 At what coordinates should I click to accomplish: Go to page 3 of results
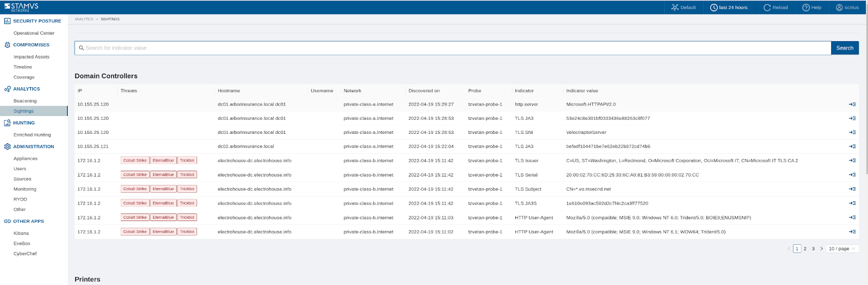[813, 249]
